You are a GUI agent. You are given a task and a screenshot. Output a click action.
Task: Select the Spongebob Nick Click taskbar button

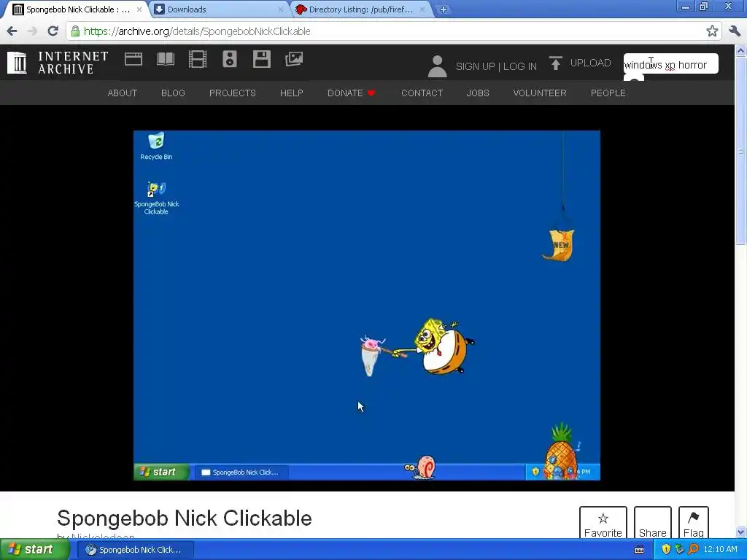(x=136, y=550)
